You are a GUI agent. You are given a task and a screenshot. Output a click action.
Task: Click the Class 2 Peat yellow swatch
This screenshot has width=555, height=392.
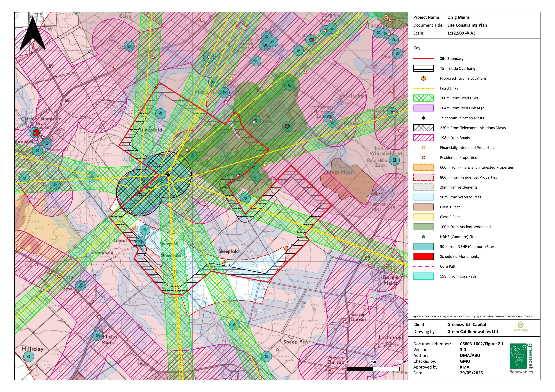pyautogui.click(x=423, y=217)
